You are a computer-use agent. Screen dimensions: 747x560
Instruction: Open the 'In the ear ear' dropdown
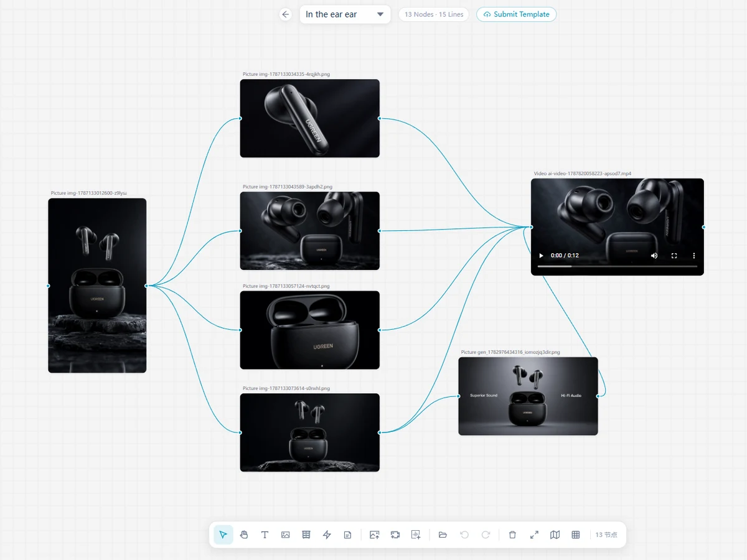coord(345,14)
